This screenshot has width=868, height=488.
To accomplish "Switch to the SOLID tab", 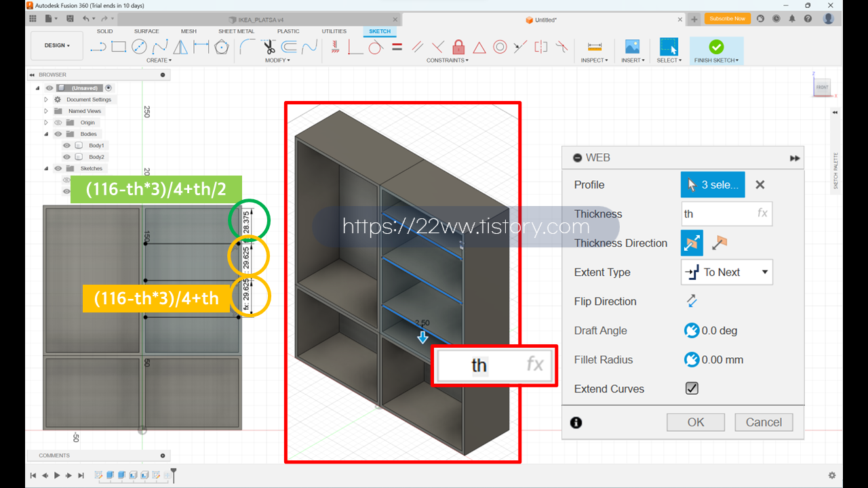I will point(105,31).
